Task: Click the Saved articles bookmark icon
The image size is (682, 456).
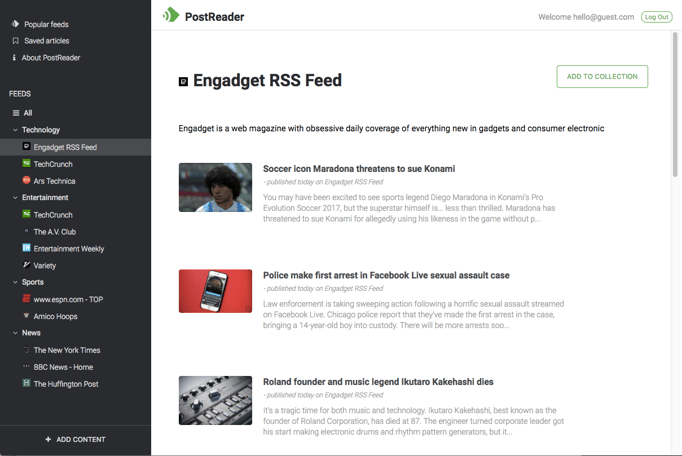Action: pyautogui.click(x=15, y=41)
